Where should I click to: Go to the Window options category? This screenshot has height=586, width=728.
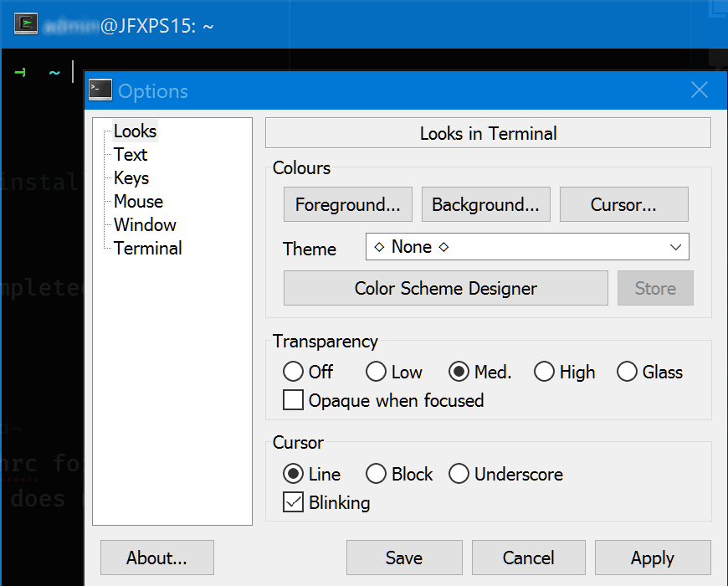145,224
